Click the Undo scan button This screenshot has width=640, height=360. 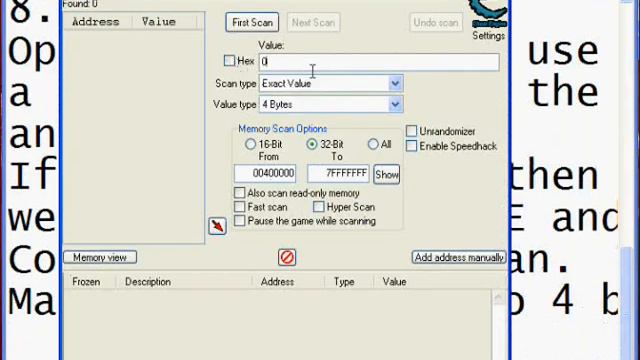click(436, 22)
